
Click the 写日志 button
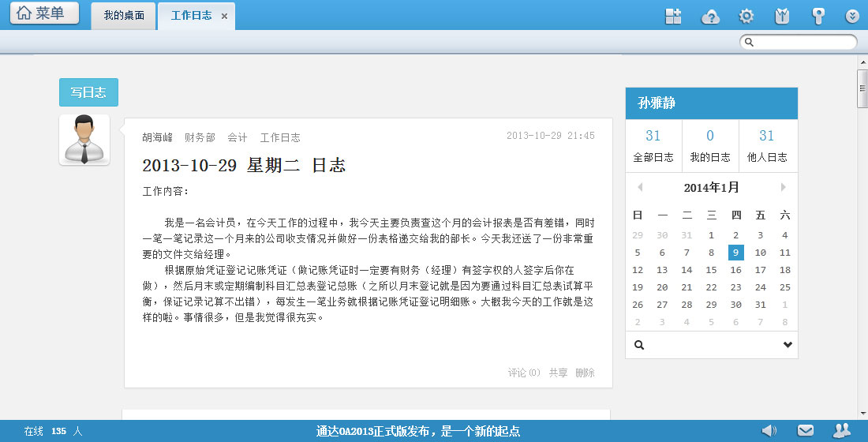(88, 92)
